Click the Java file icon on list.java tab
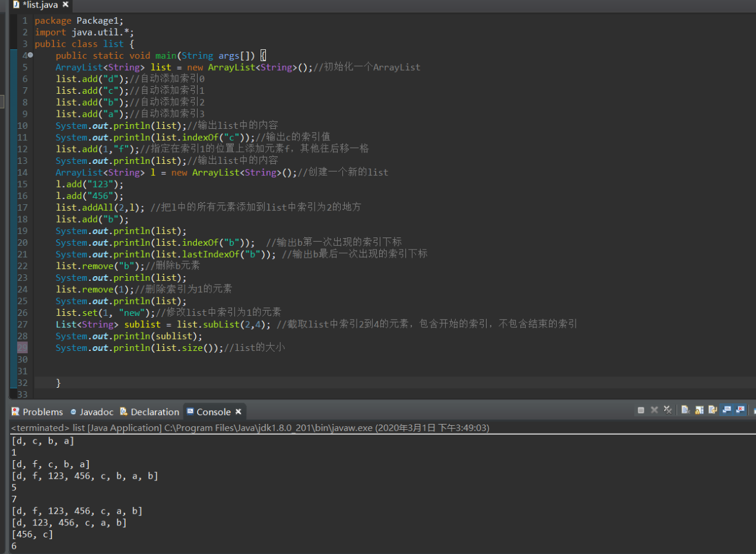Screen dimensions: 756x554 (16, 5)
